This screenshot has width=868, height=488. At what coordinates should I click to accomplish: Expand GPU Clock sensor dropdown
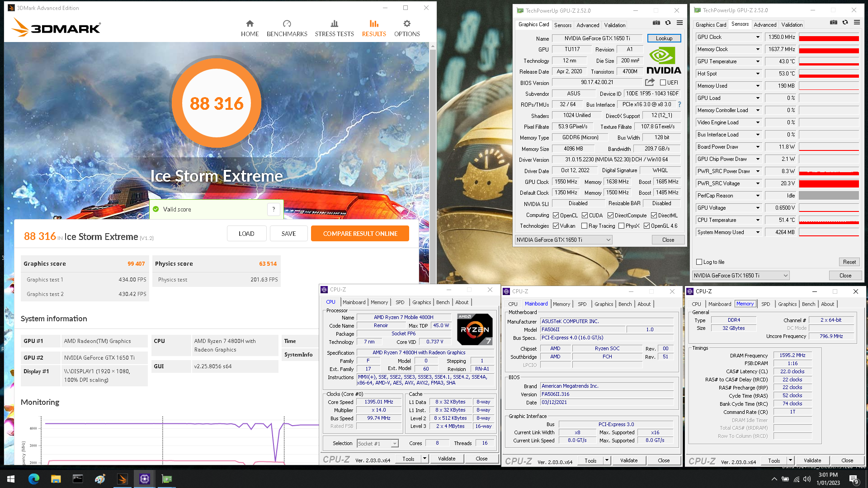click(758, 37)
